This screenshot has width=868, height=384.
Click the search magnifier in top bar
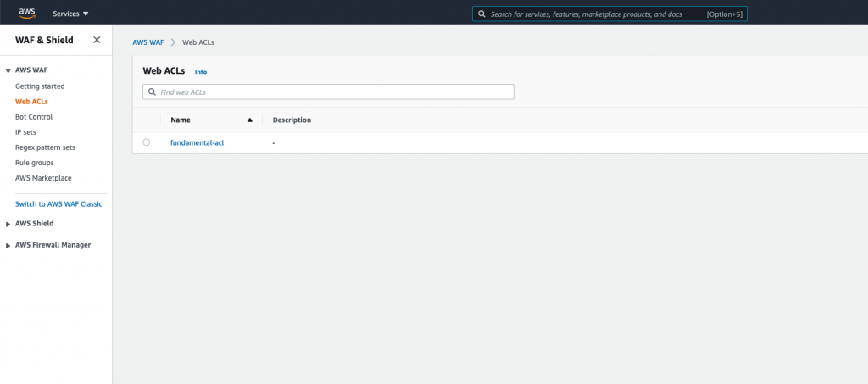tap(481, 14)
